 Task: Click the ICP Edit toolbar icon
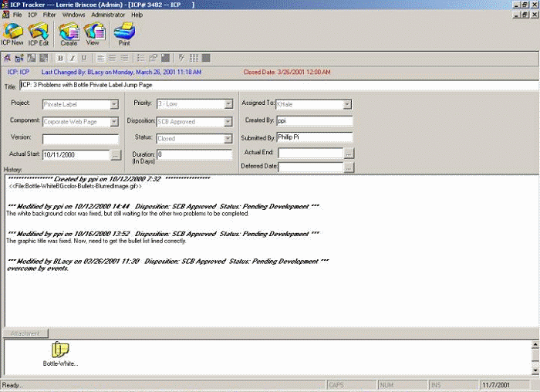(38, 32)
